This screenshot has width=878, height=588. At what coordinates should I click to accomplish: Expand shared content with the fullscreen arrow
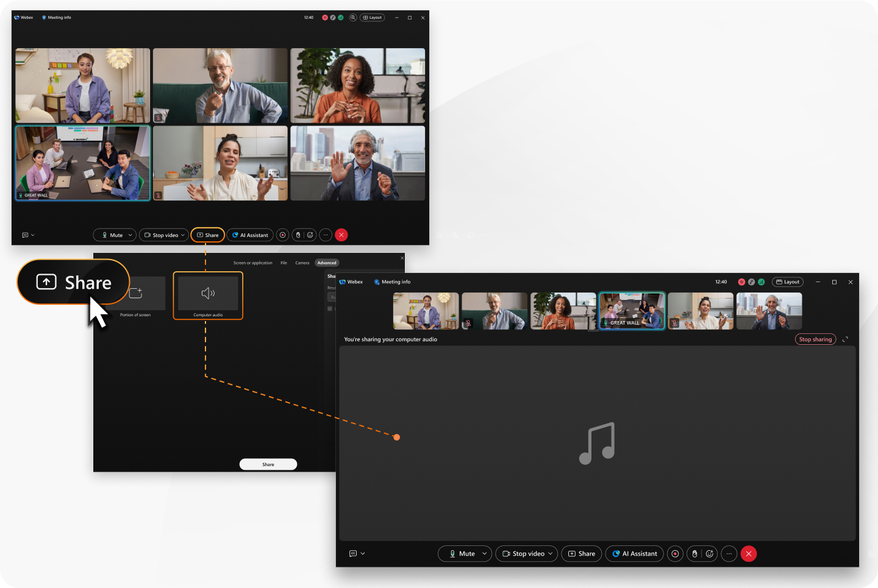point(846,339)
